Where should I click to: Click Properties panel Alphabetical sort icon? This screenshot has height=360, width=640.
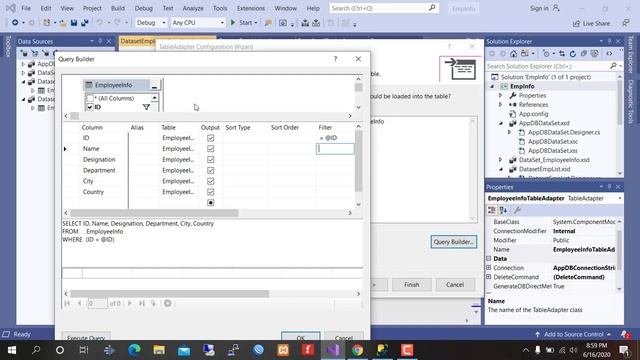(503, 210)
